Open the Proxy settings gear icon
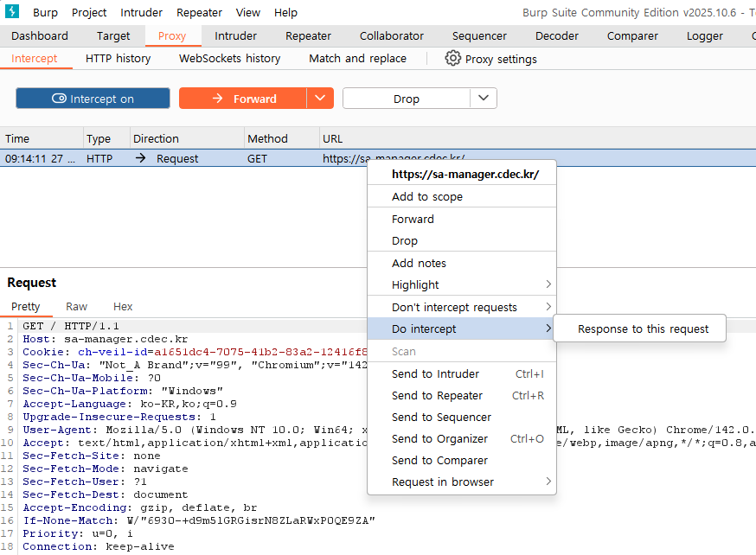The image size is (756, 555). pos(452,58)
